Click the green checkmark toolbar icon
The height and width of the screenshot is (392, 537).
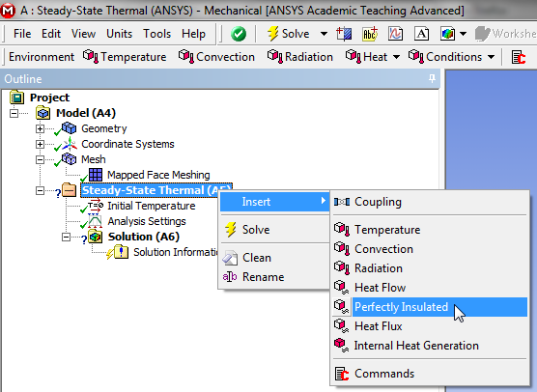pos(238,34)
